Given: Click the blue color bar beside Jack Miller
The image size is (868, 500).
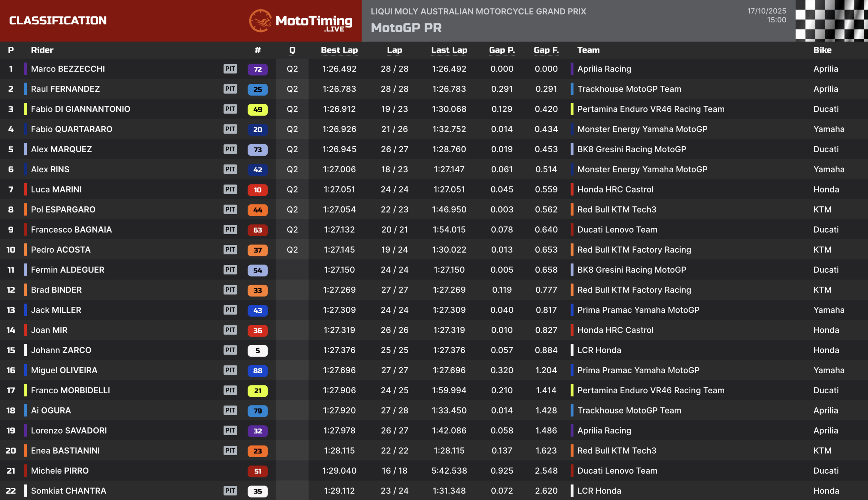Looking at the screenshot, I should coord(25,310).
